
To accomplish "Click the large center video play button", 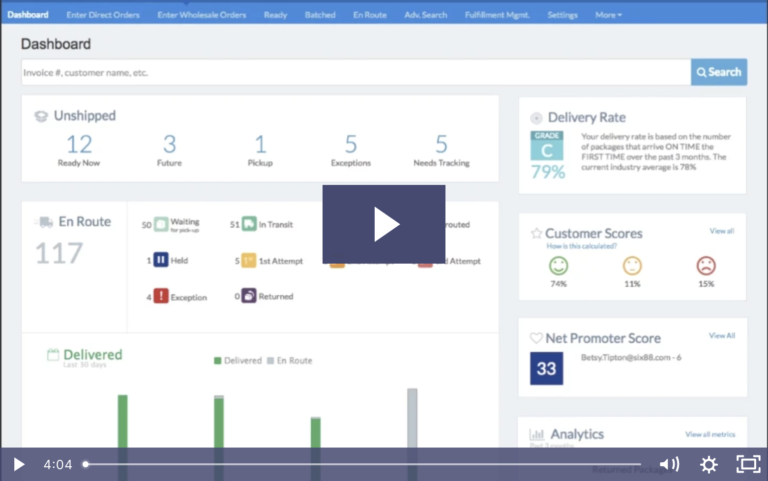I will pos(384,224).
